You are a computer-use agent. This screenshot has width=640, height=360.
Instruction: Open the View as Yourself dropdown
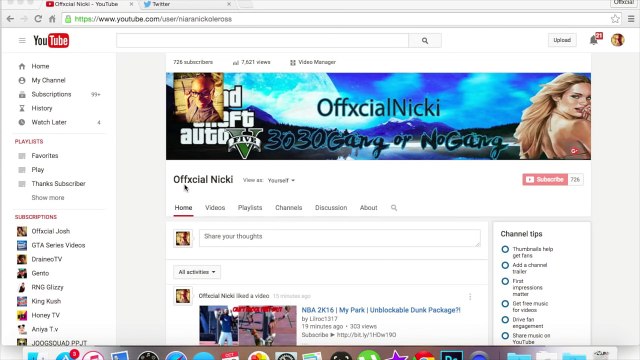click(281, 180)
